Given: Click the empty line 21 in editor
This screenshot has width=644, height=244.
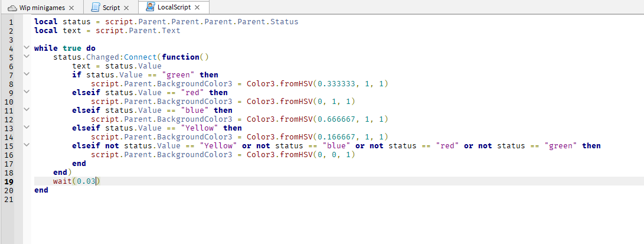Looking at the screenshot, I should pyautogui.click(x=177, y=199).
